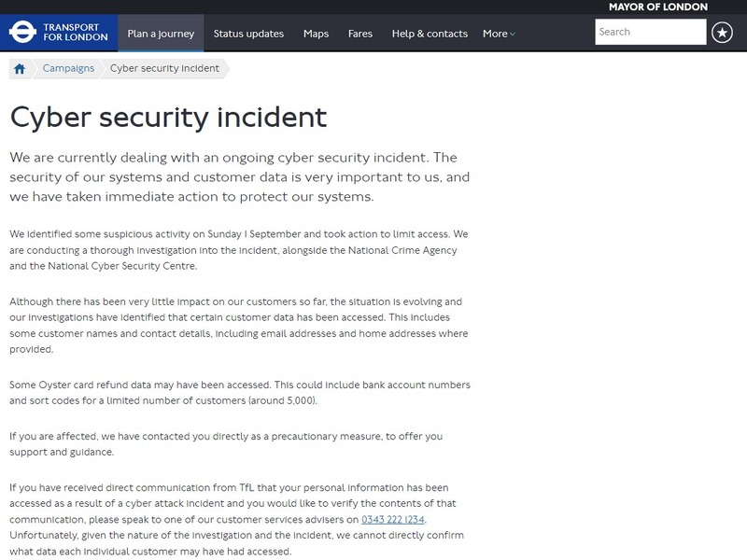Click the large intro paragraph about ongoing incident
747x560 pixels.
[239, 176]
